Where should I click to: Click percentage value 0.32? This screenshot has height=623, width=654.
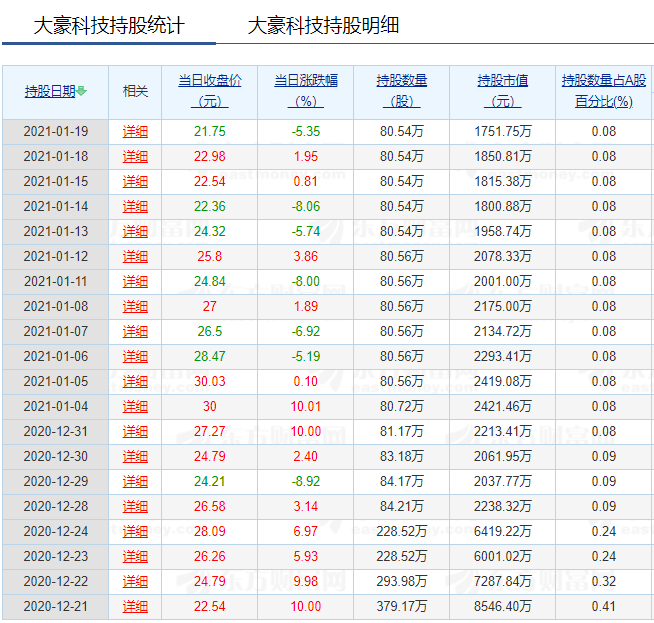click(604, 582)
